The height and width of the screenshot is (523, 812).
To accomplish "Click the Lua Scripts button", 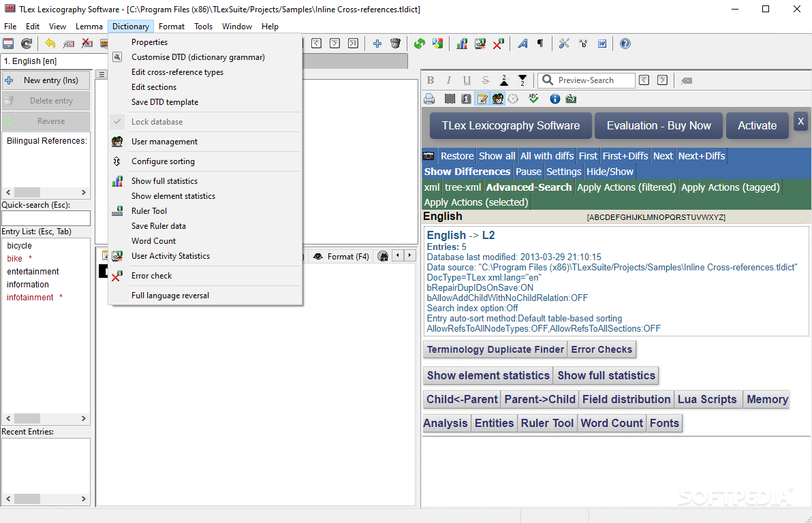I will tap(707, 399).
